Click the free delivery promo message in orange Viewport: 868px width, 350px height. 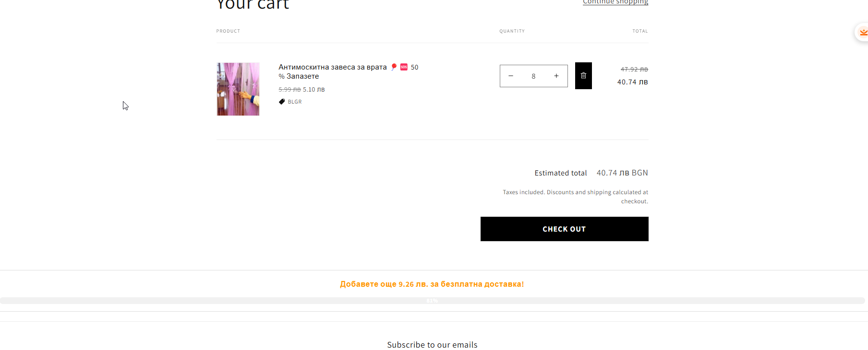click(x=432, y=284)
